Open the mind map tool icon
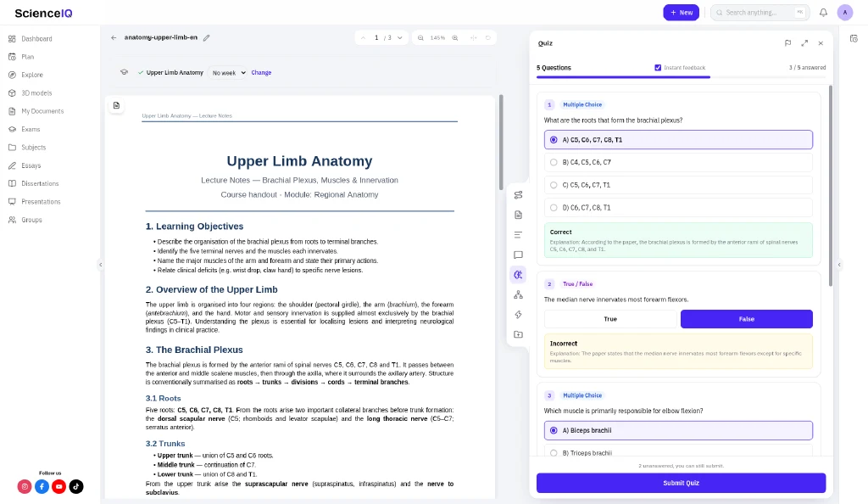The width and height of the screenshot is (868, 504). (518, 294)
